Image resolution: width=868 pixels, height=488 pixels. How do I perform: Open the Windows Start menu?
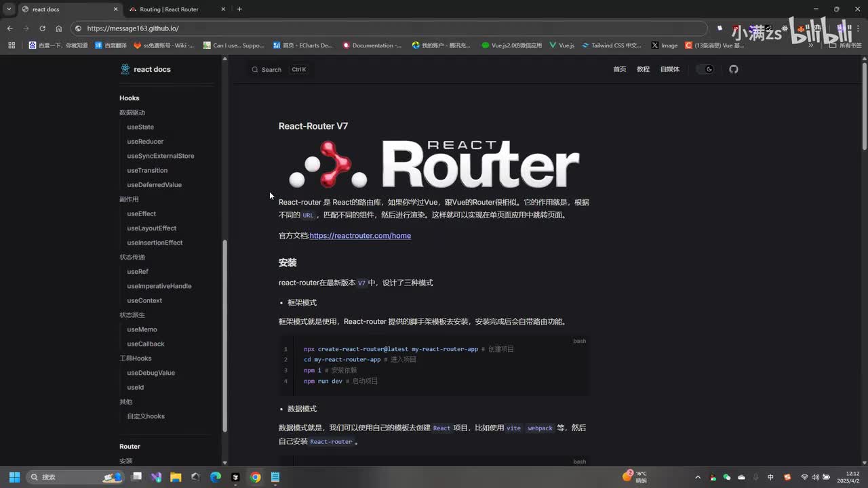[14, 477]
